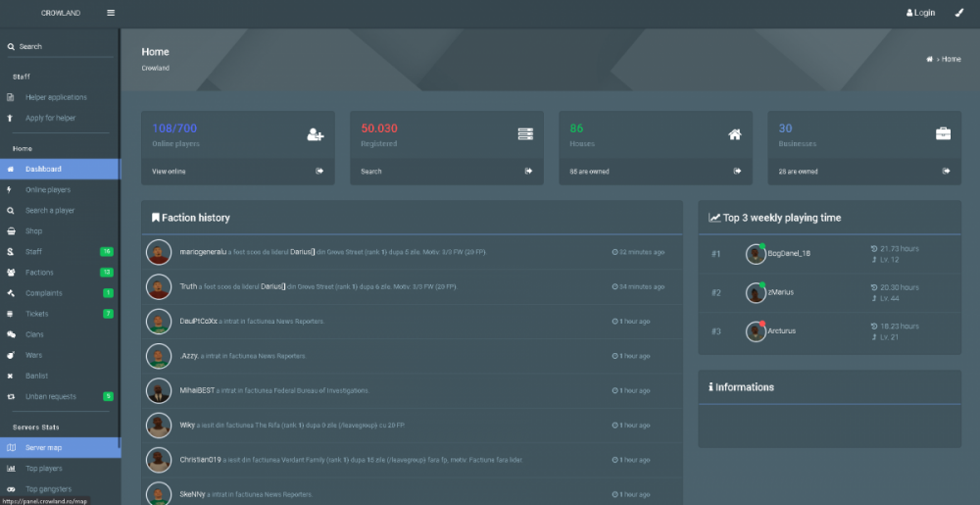Viewport: 980px width, 505px height.
Task: Click the Registered server stack icon
Action: [x=525, y=134]
